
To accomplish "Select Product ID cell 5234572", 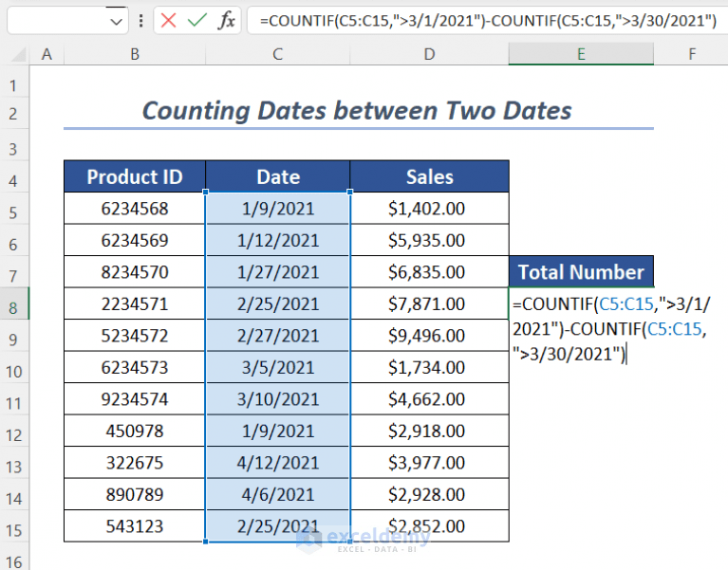I will click(x=135, y=336).
